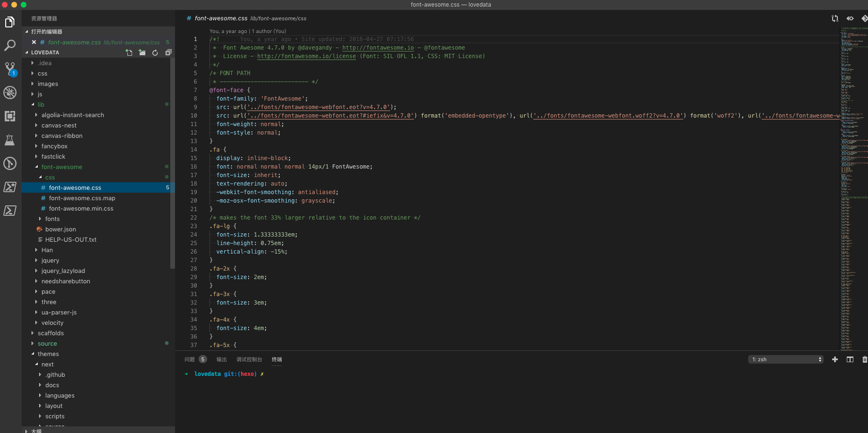This screenshot has height=433, width=868.
Task: Close font-awesome.css in open editors list
Action: [x=34, y=42]
